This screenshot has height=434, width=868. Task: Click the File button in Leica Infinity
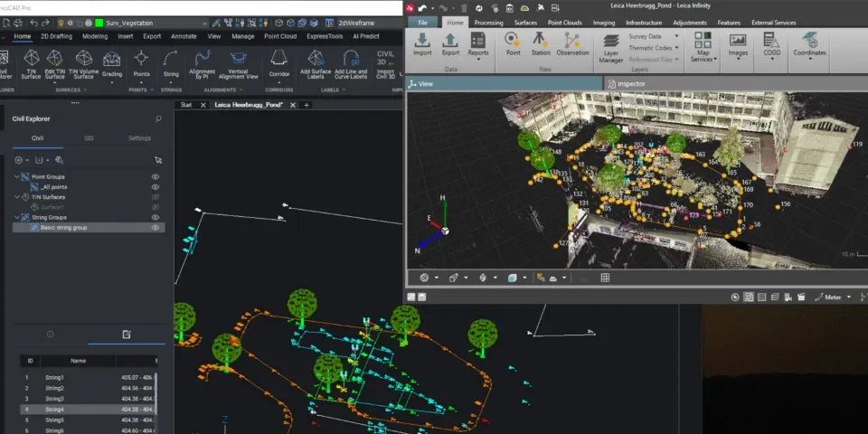coord(422,22)
